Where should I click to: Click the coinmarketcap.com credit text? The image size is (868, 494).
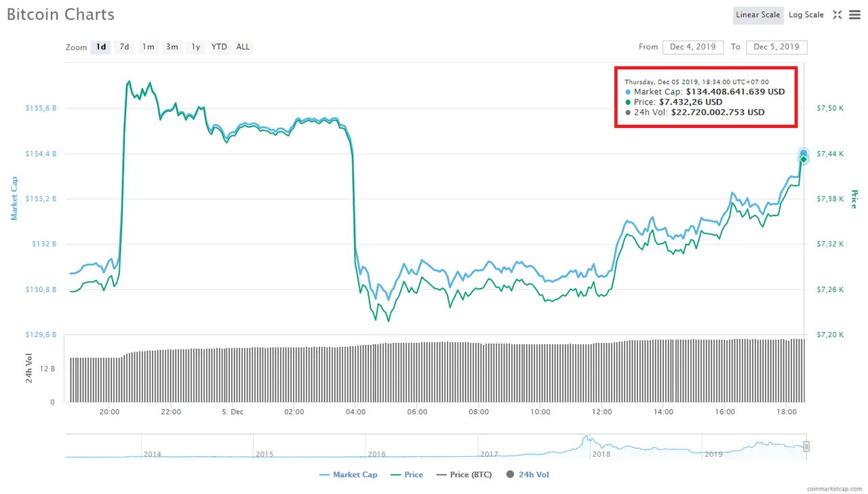pos(834,488)
